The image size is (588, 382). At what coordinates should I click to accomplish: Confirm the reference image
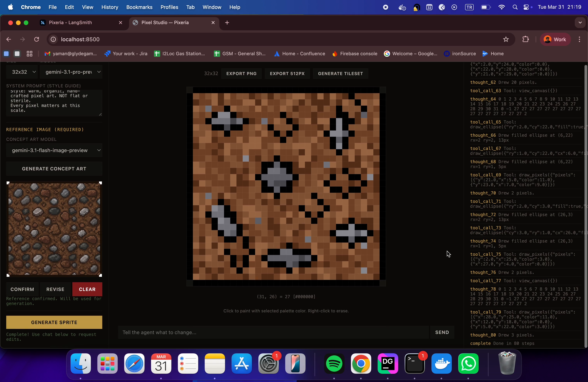coord(22,289)
